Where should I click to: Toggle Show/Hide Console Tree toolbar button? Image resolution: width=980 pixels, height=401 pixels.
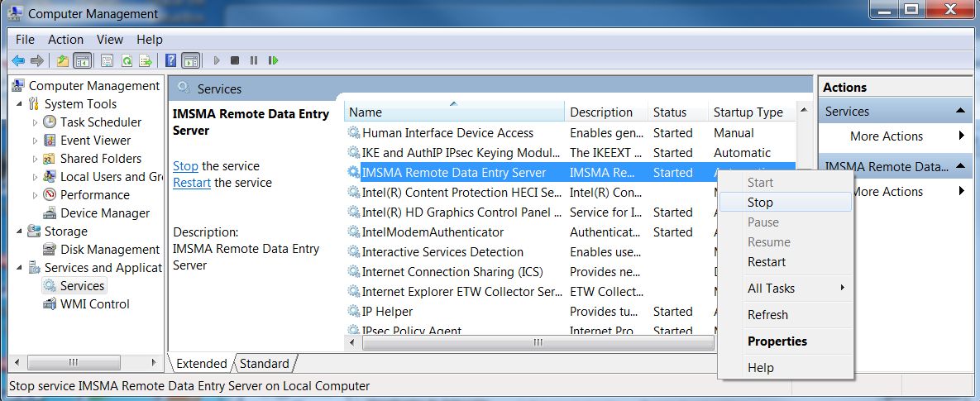(82, 60)
